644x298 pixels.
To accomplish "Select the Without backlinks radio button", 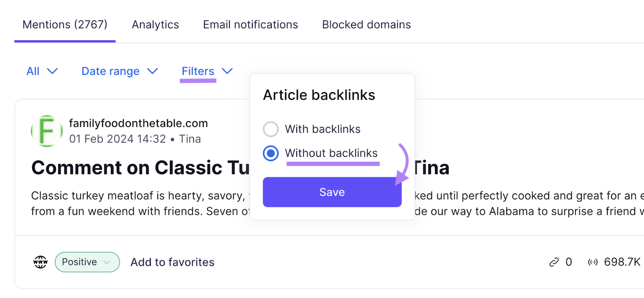I will (270, 153).
